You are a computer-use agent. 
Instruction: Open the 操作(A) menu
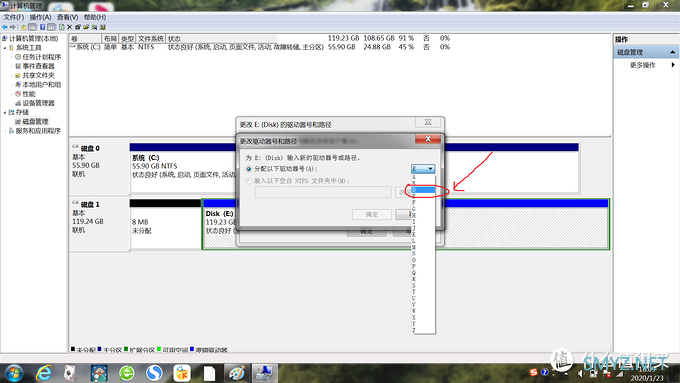(x=40, y=17)
